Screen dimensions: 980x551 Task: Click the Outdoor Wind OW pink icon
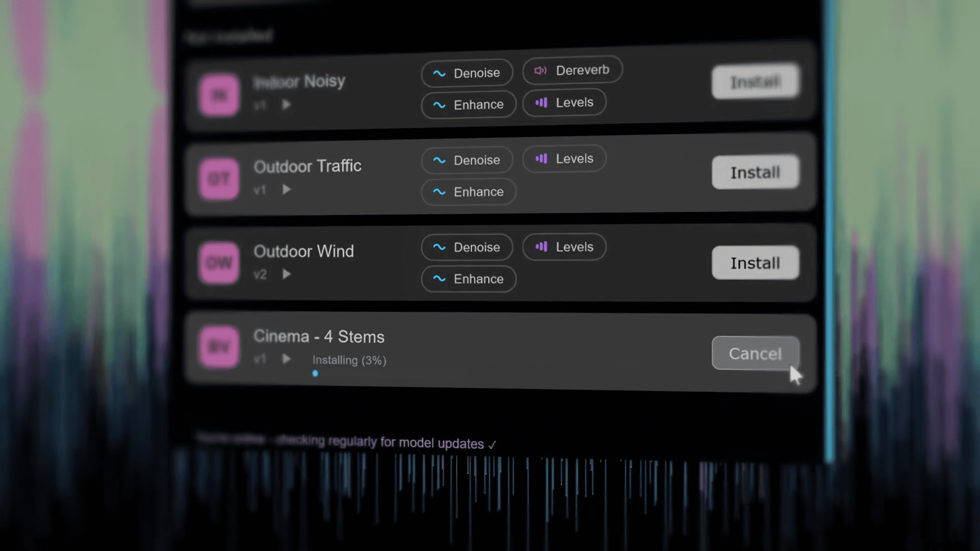point(219,263)
